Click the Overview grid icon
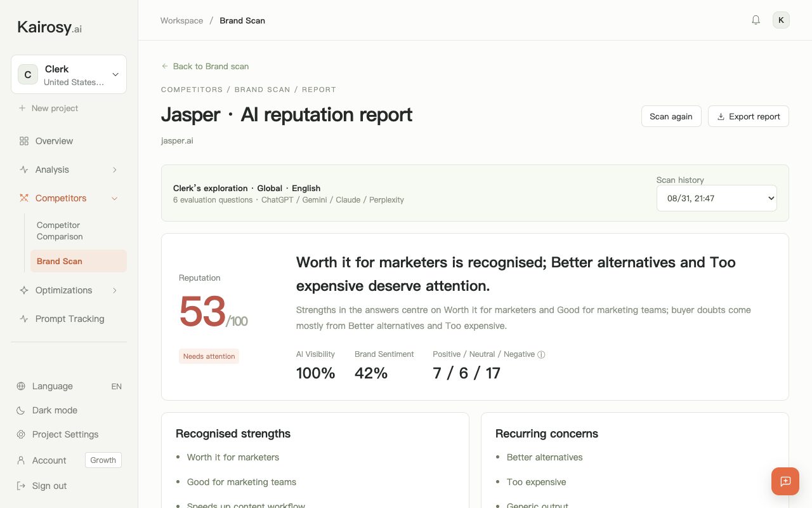This screenshot has width=812, height=508. click(x=24, y=141)
